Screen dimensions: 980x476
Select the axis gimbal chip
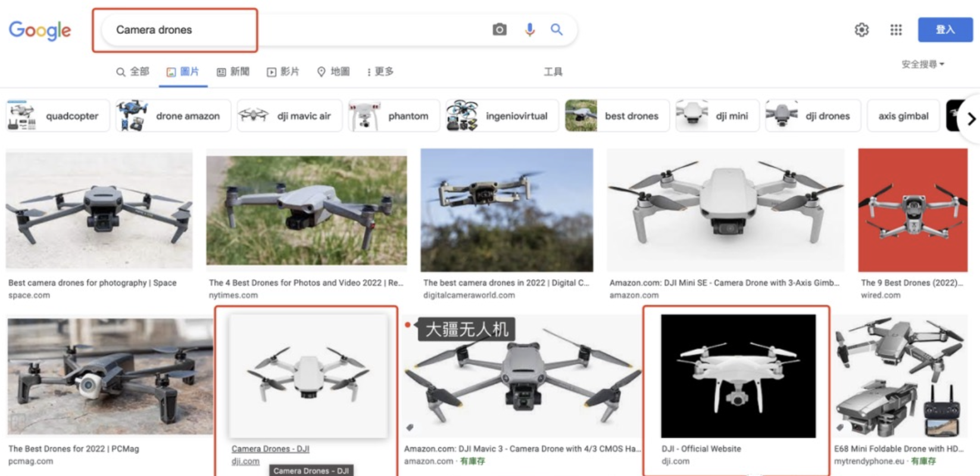(x=903, y=116)
